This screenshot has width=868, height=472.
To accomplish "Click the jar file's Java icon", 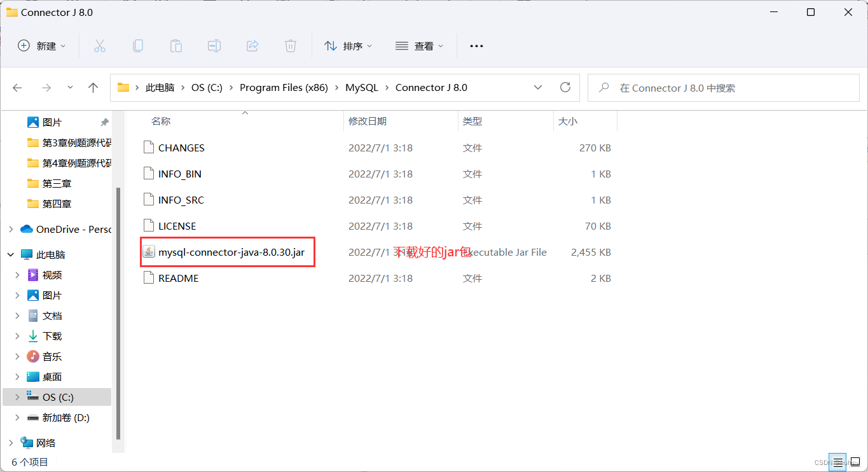I will coord(149,252).
